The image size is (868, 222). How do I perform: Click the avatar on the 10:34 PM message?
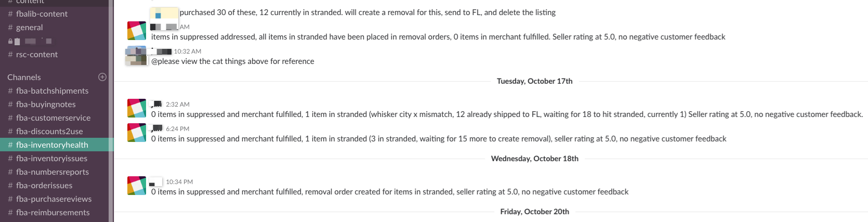coord(137,186)
